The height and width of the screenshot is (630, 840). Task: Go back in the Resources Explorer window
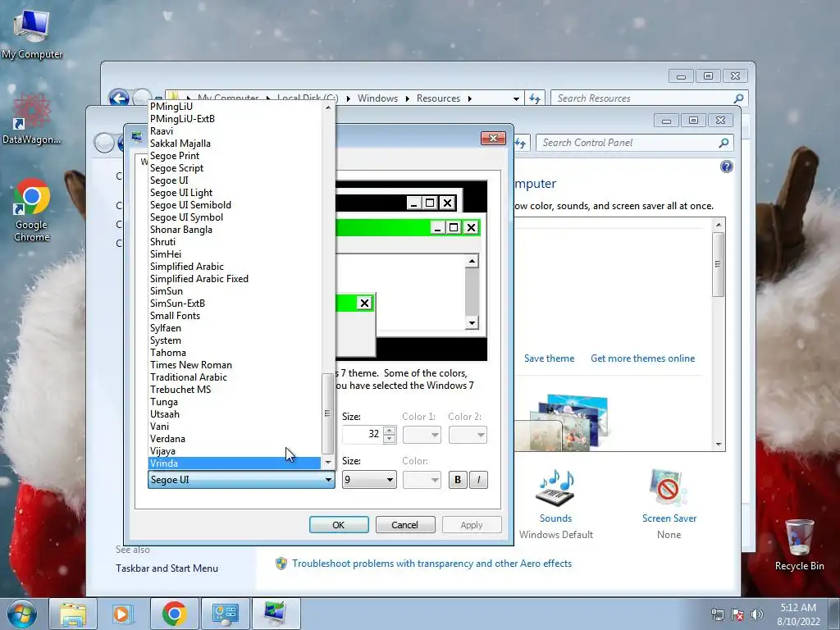coord(119,98)
